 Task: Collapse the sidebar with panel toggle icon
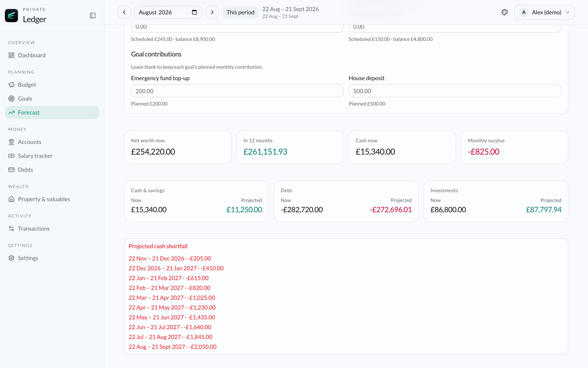pos(92,16)
